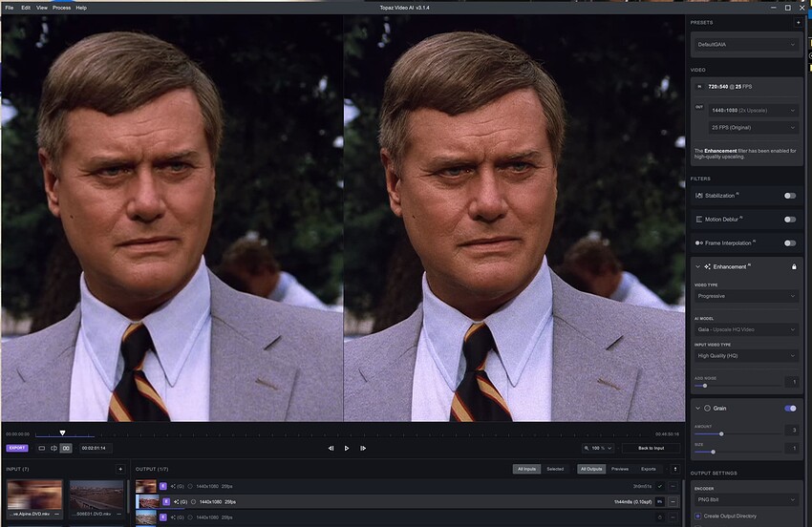Open Input Video Type High Quality dropdown
Viewport: 812px width, 527px height.
[746, 356]
